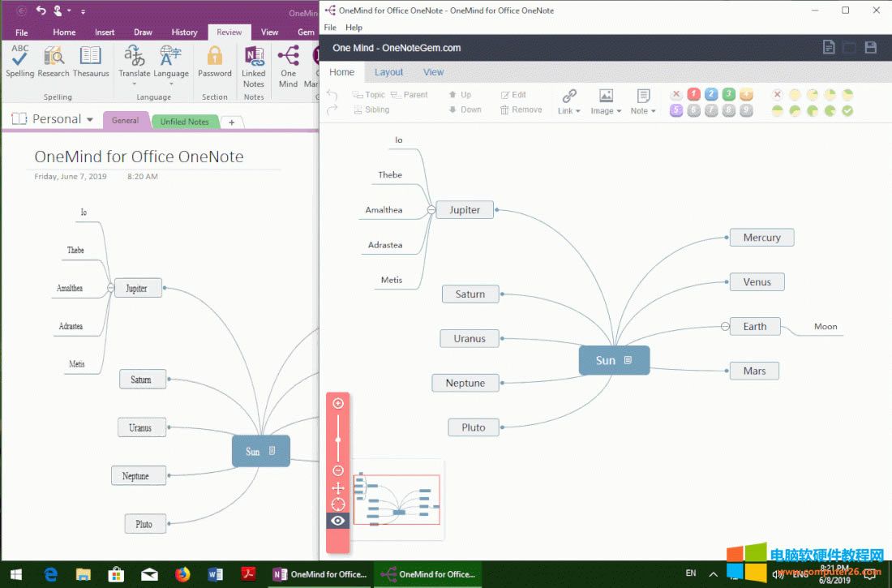Click the zoom out minus icon

coord(338,470)
